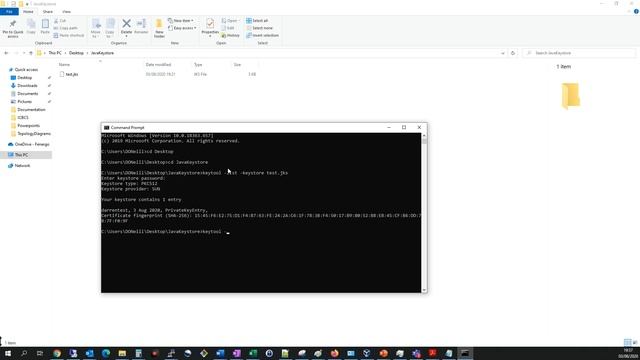This screenshot has width=640, height=360.
Task: Click the Command Prompt vertical scrollbar
Action: [424, 212]
